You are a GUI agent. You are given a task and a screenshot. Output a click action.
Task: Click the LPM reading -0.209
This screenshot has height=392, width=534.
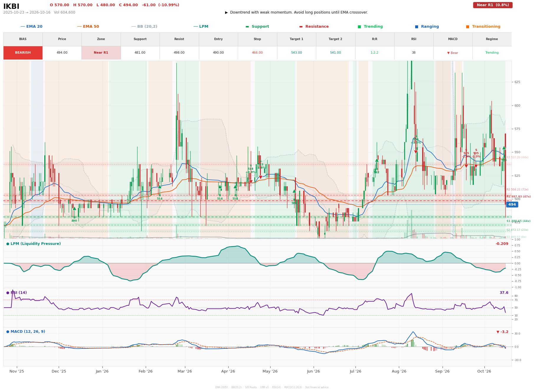502,244
